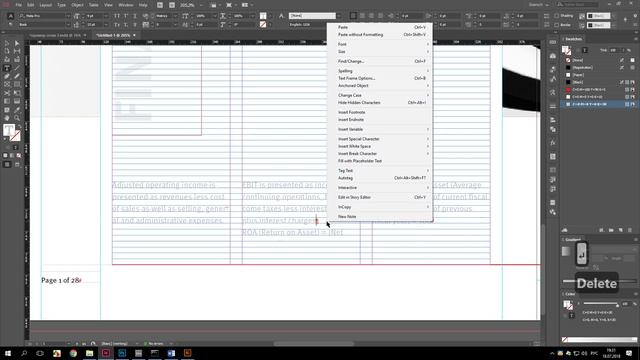Open the Window menu
The width and height of the screenshot is (640, 360).
pos(126,5)
